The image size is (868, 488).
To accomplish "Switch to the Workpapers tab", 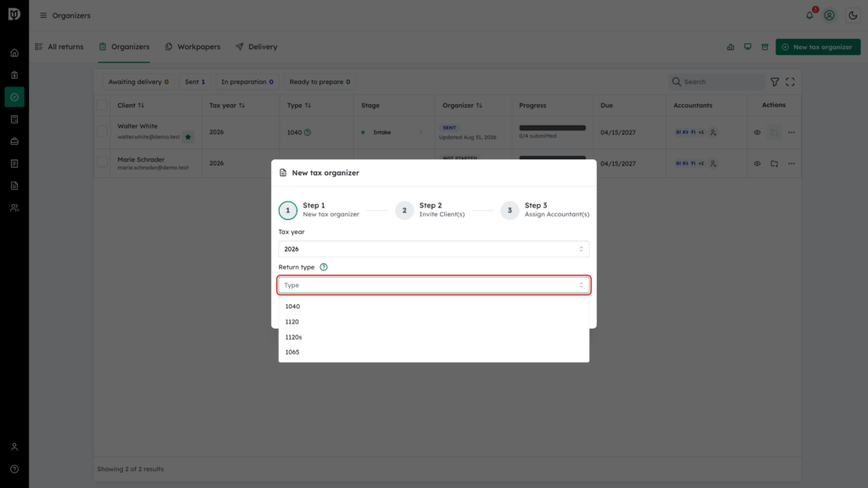I will pyautogui.click(x=192, y=47).
